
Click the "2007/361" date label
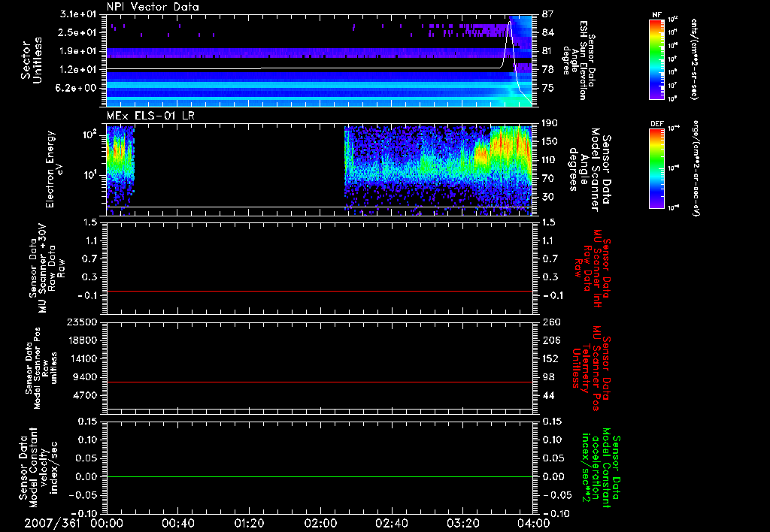click(52, 523)
